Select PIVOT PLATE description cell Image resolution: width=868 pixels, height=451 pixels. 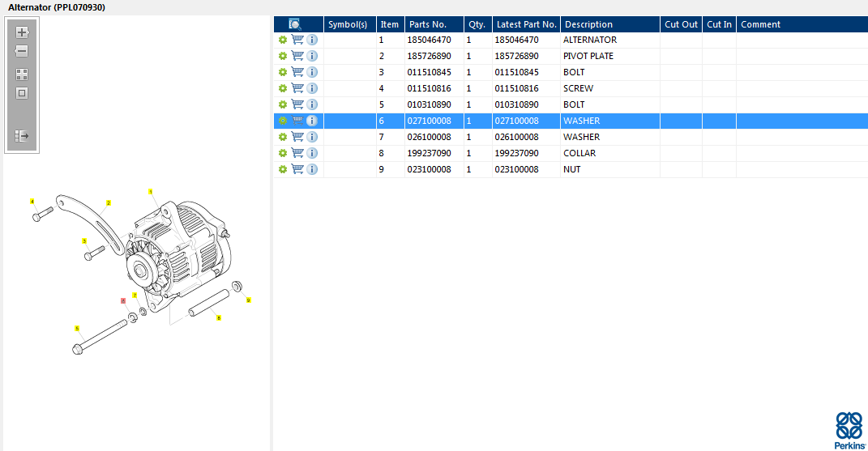point(610,56)
